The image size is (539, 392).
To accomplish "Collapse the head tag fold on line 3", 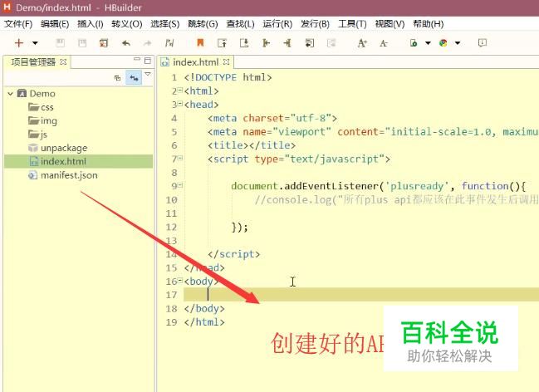I will click(180, 104).
